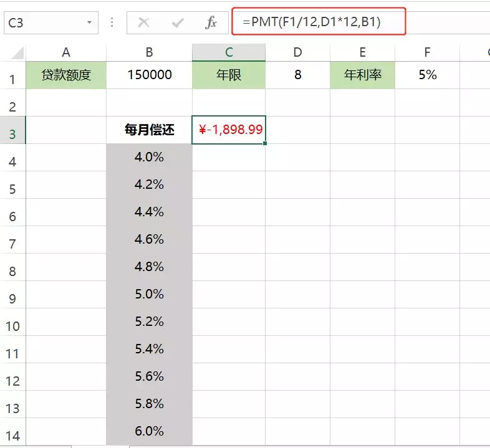Select row 1 header

pos(12,75)
